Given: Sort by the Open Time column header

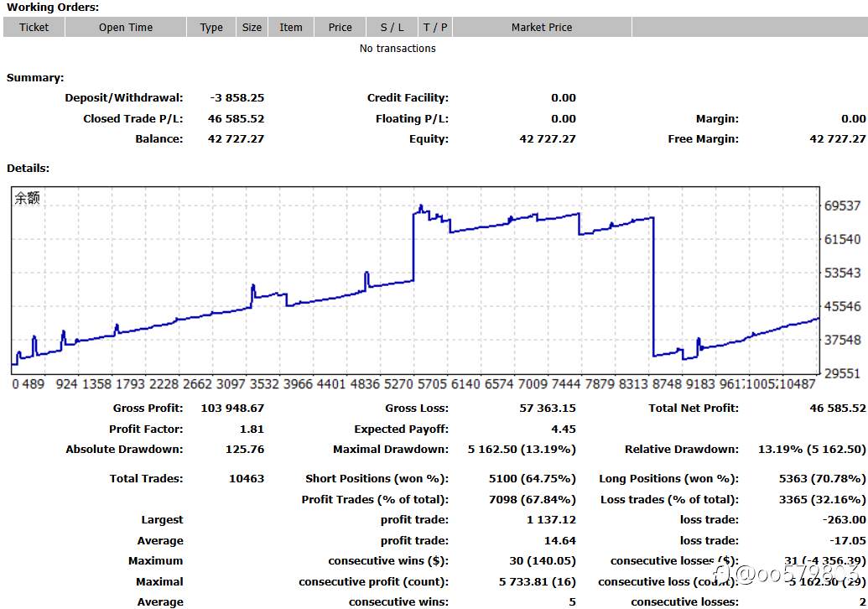Looking at the screenshot, I should coord(126,27).
